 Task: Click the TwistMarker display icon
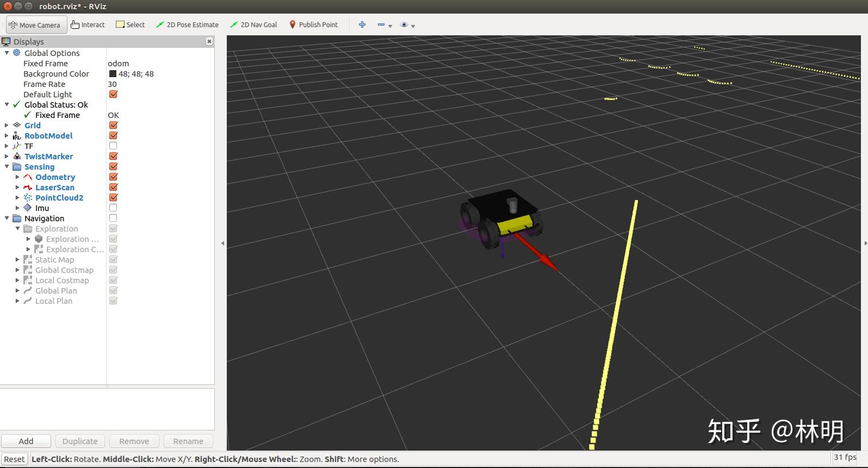pos(17,156)
